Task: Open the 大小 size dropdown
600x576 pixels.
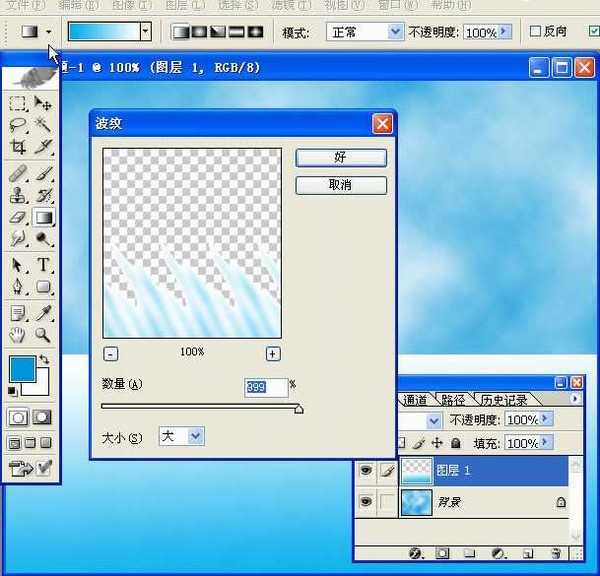Action: [182, 436]
